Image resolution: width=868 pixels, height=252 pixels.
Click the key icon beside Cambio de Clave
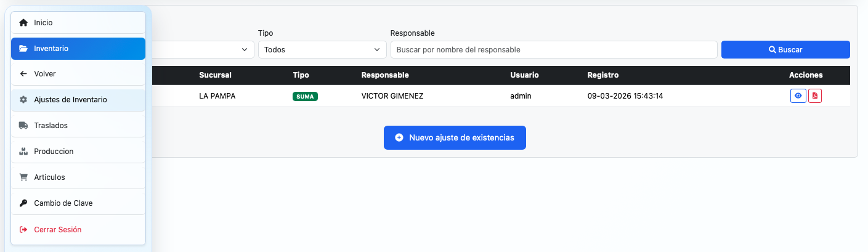pyautogui.click(x=23, y=203)
